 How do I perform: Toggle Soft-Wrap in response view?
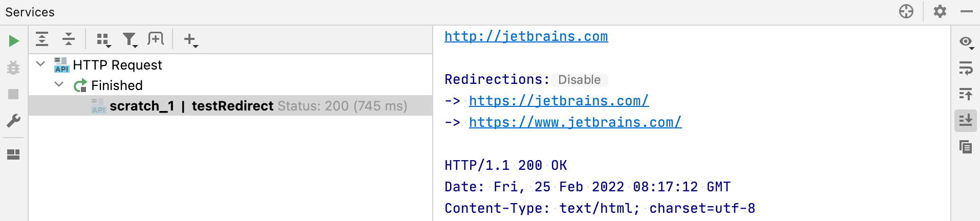966,68
